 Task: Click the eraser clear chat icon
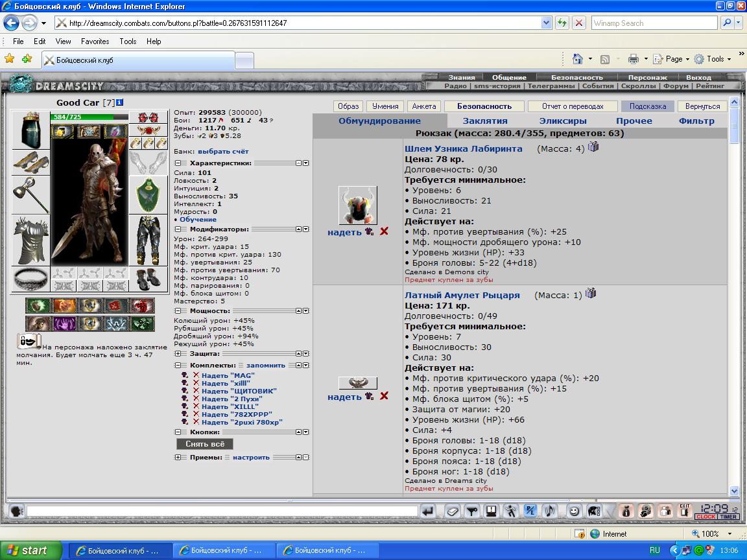(453, 511)
